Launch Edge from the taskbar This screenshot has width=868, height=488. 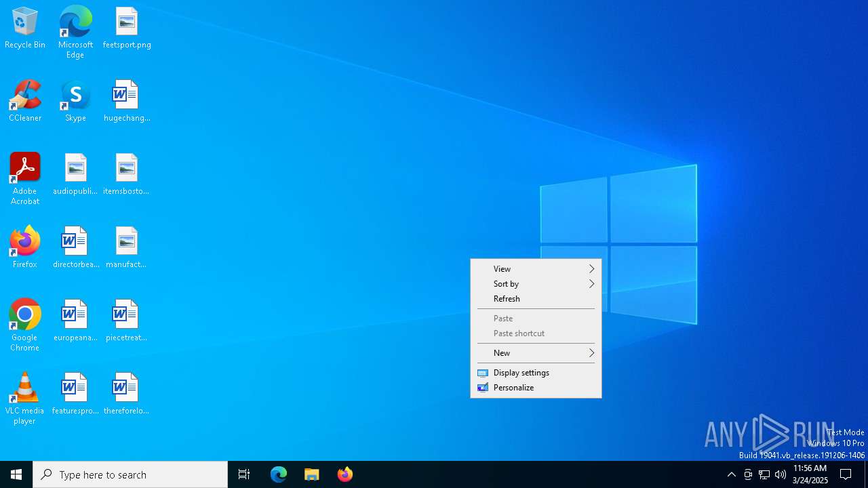tap(279, 474)
